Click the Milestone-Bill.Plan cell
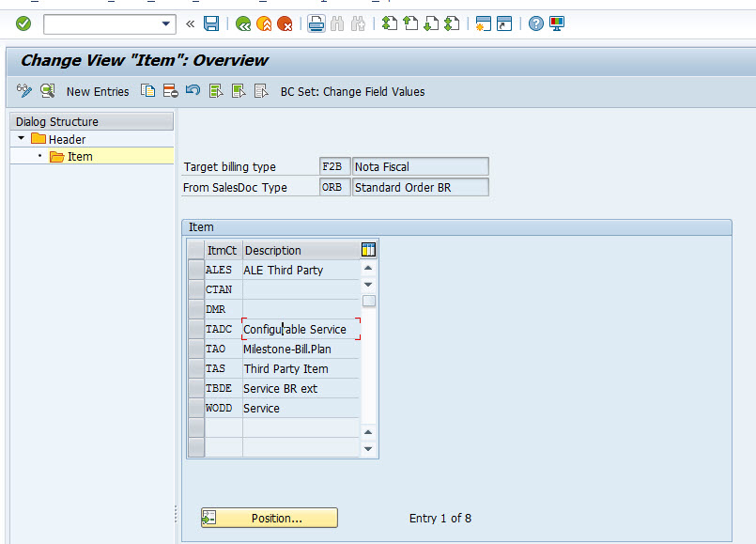Image resolution: width=756 pixels, height=544 pixels. 301,350
